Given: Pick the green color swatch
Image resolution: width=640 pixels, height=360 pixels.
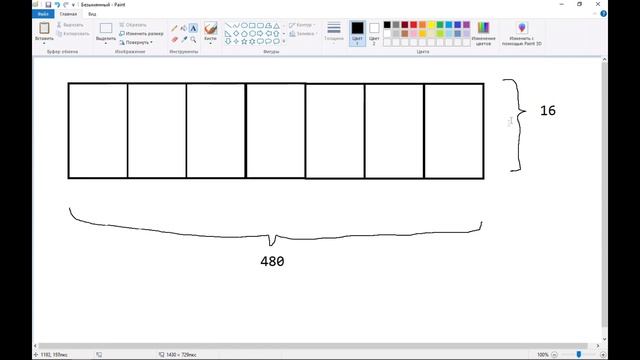Looking at the screenshot, I should (x=440, y=25).
